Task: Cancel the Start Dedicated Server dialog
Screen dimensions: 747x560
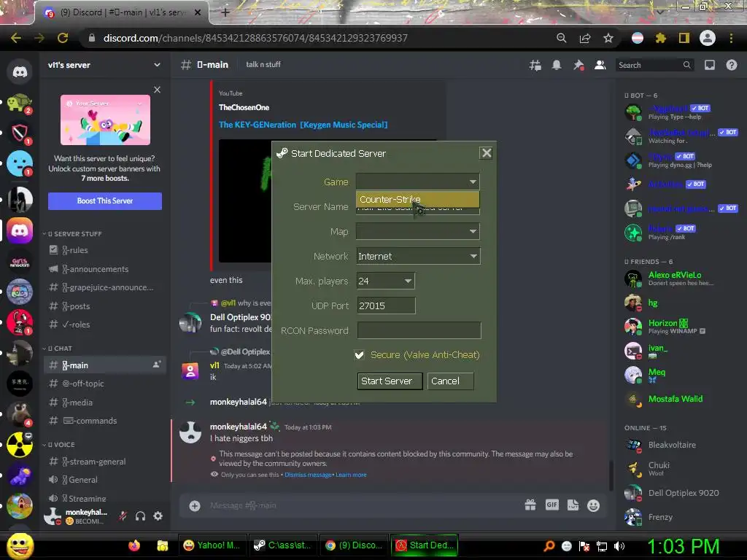Action: pos(450,381)
